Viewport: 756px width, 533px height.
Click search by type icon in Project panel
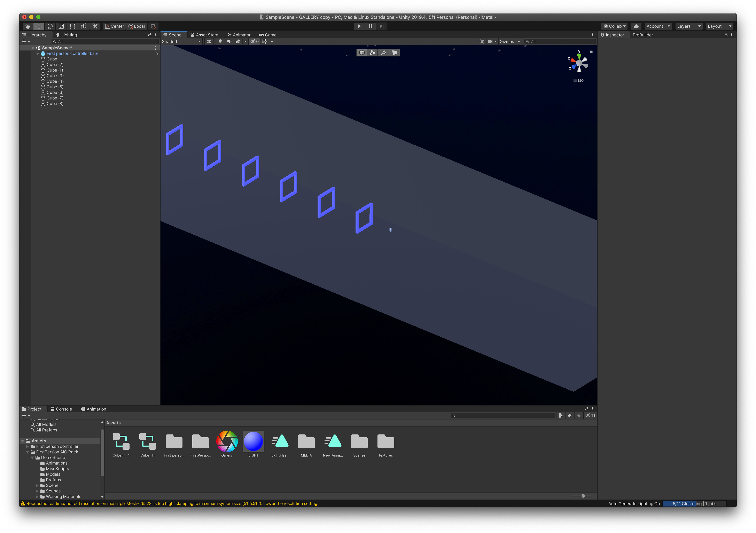click(x=561, y=415)
